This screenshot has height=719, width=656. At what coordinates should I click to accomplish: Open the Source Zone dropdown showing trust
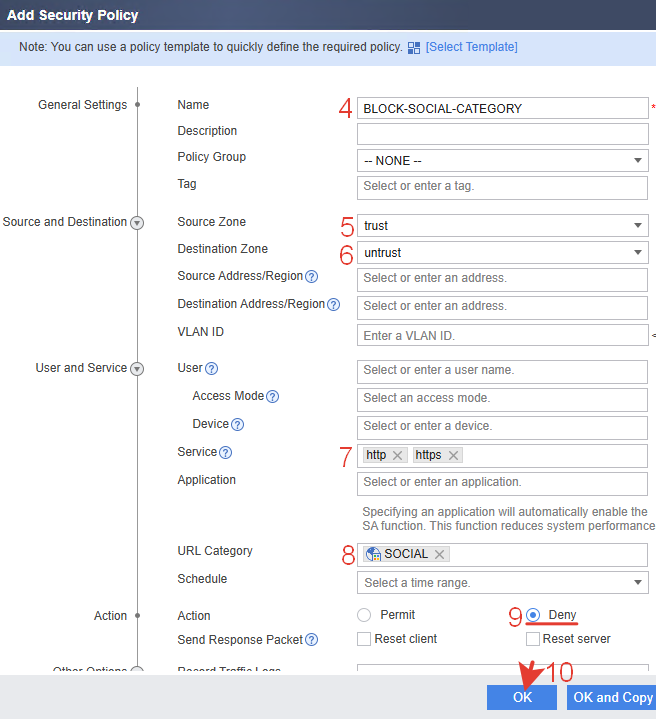click(x=502, y=226)
